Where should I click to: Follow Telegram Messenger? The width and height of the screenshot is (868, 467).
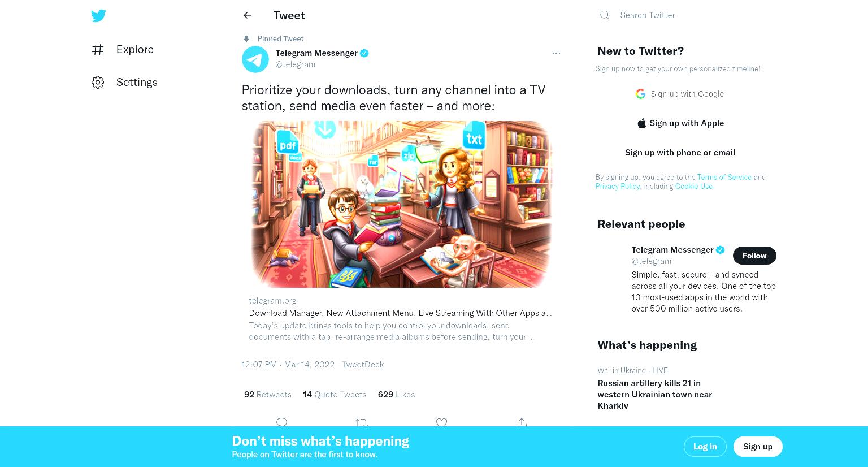point(754,256)
